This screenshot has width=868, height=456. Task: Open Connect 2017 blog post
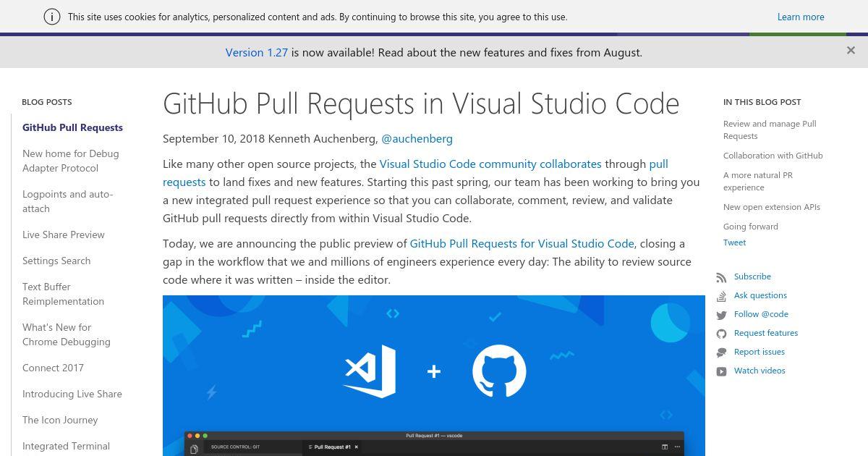[x=53, y=368]
